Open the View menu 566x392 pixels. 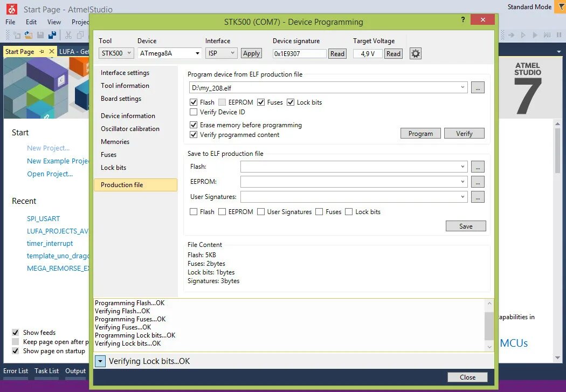point(54,22)
